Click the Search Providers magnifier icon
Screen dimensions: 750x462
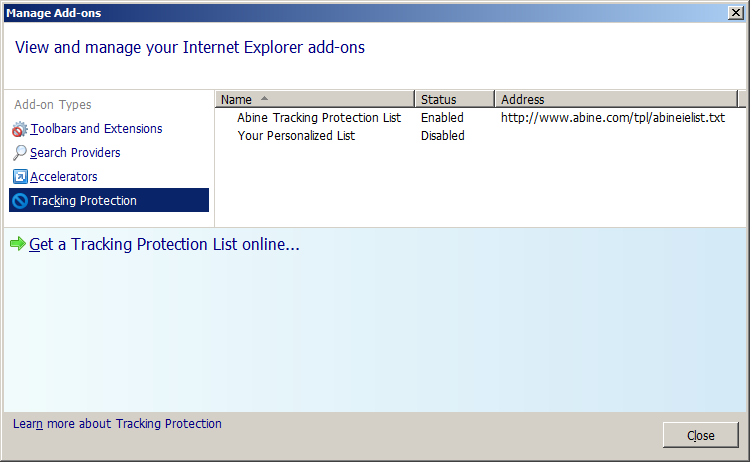(x=20, y=153)
